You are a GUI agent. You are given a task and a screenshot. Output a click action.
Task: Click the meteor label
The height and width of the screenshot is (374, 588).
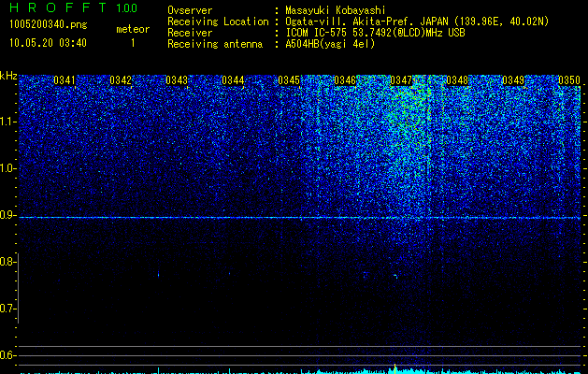133,29
